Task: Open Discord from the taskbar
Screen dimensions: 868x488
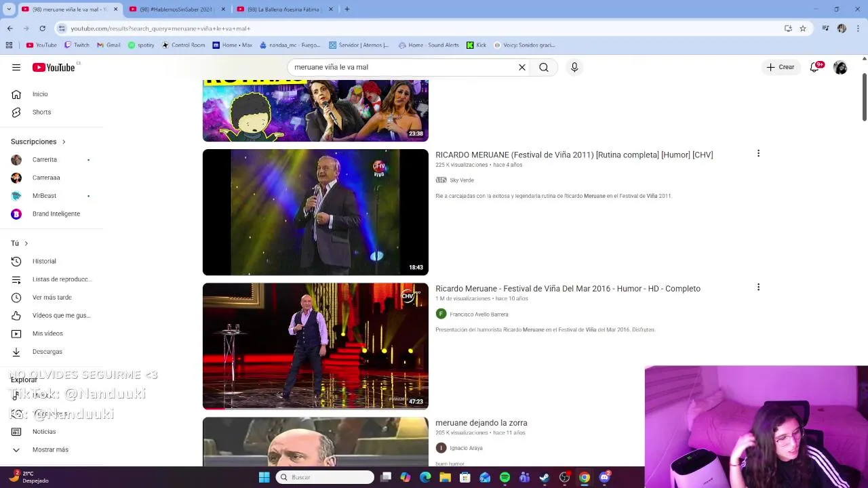Action: coord(605,477)
